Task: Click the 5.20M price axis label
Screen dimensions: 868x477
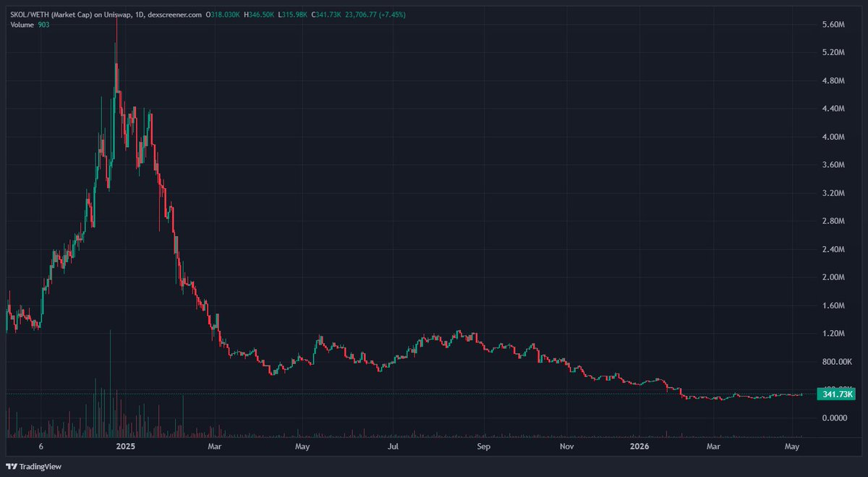Action: [x=834, y=53]
